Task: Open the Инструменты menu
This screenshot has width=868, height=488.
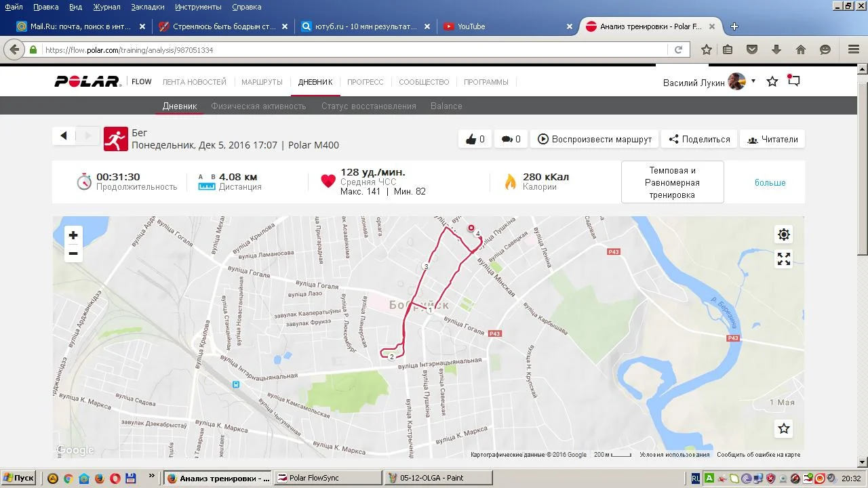Action: coord(198,7)
